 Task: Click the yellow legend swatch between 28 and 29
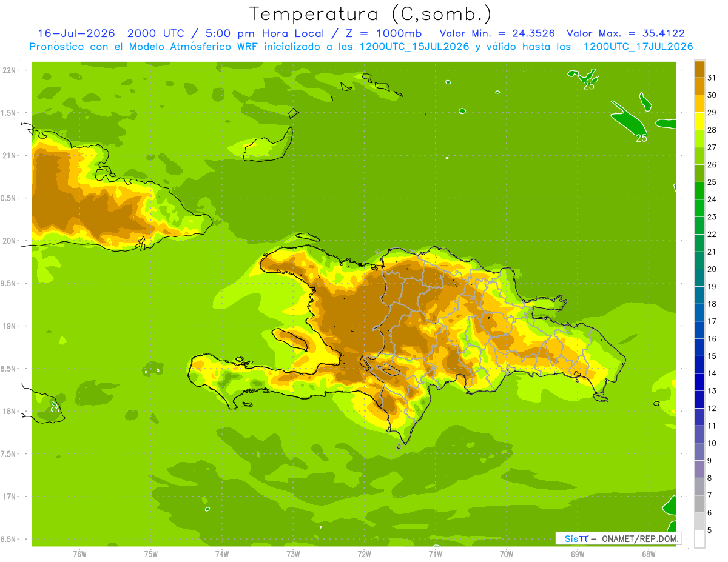[x=699, y=121]
